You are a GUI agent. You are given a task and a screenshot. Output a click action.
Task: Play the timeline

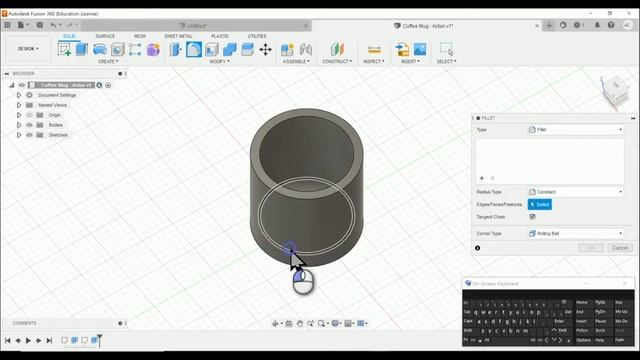28,340
